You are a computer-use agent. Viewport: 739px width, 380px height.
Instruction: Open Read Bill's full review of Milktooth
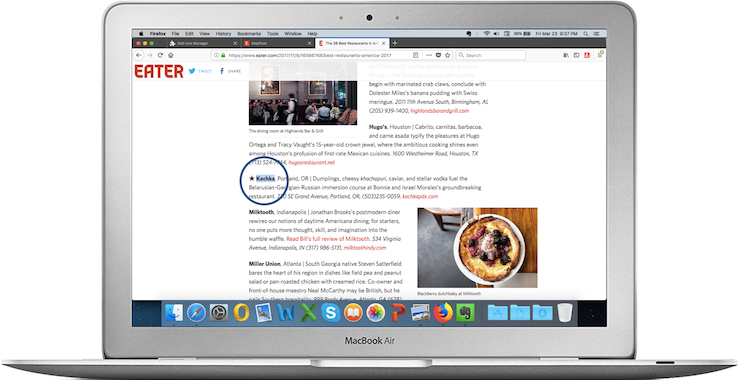(x=328, y=239)
